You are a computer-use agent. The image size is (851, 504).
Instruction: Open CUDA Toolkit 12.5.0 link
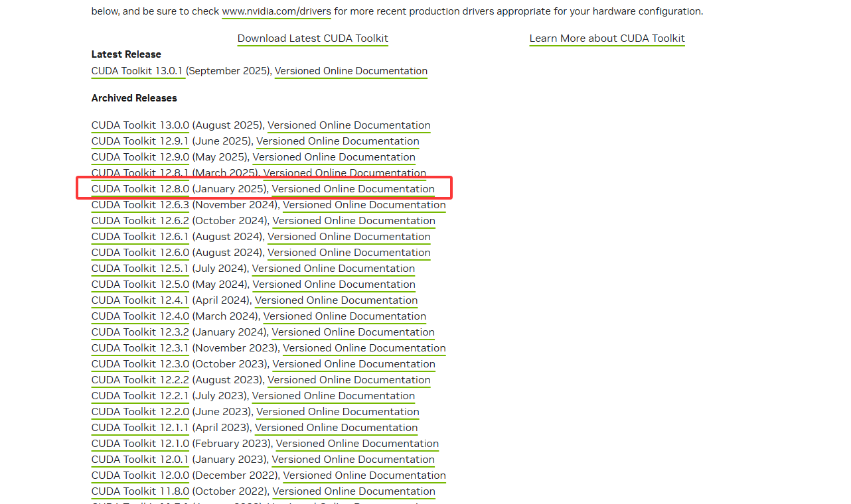coord(140,284)
